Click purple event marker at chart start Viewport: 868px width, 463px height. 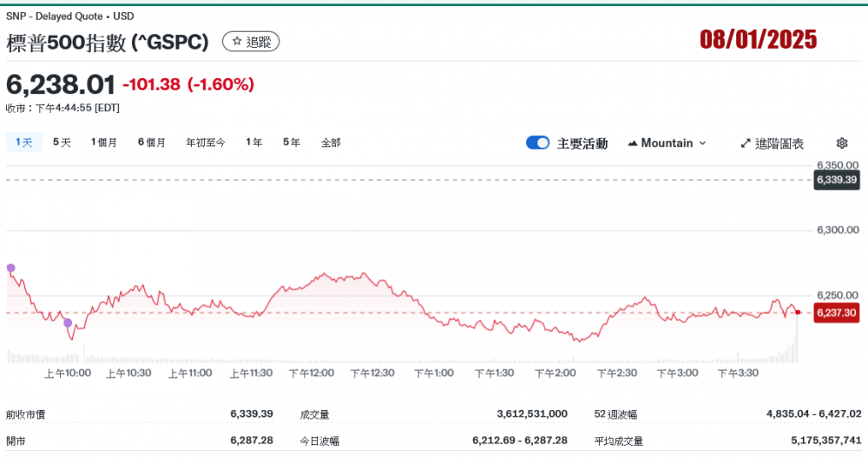click(x=10, y=268)
